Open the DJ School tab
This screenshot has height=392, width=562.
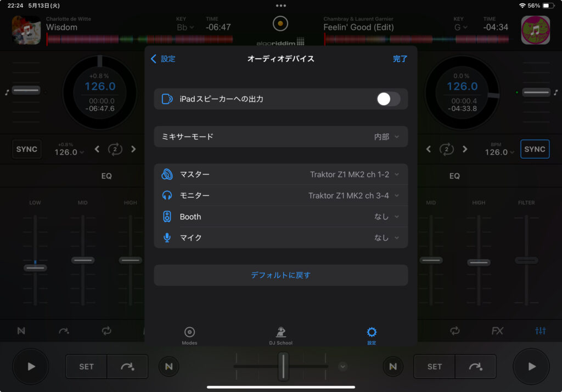(x=280, y=336)
